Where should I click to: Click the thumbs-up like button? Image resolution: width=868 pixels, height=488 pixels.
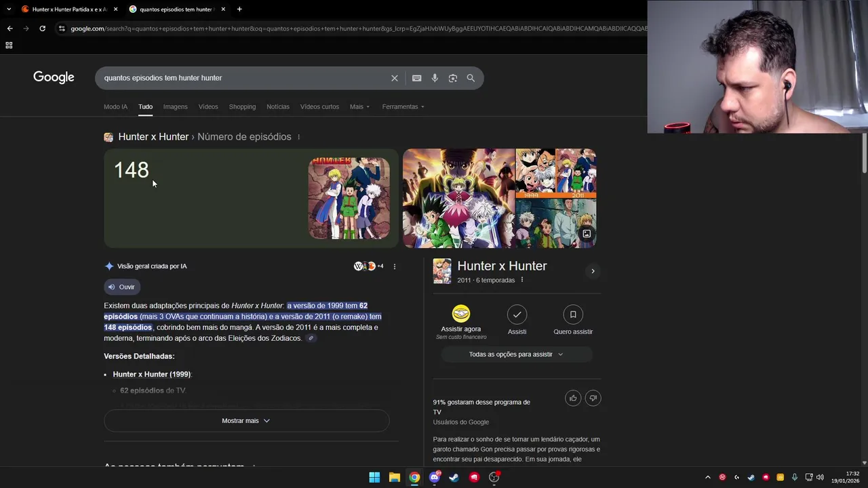tap(573, 398)
